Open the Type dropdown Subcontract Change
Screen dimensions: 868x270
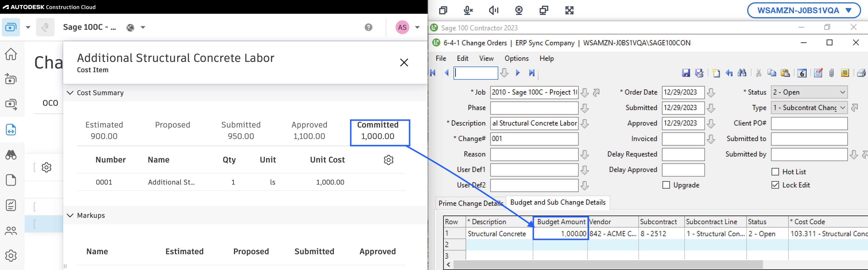pyautogui.click(x=809, y=108)
